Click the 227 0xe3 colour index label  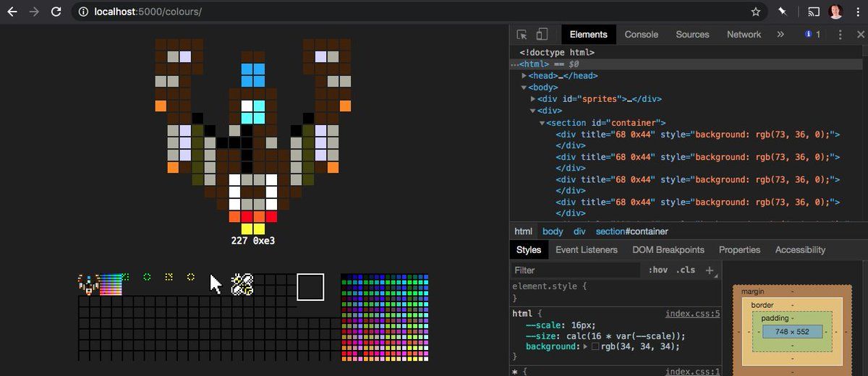click(253, 241)
